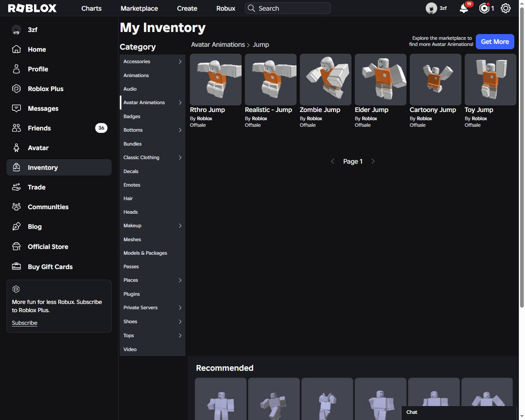
Task: Click the Official Store shop icon
Action: point(16,247)
